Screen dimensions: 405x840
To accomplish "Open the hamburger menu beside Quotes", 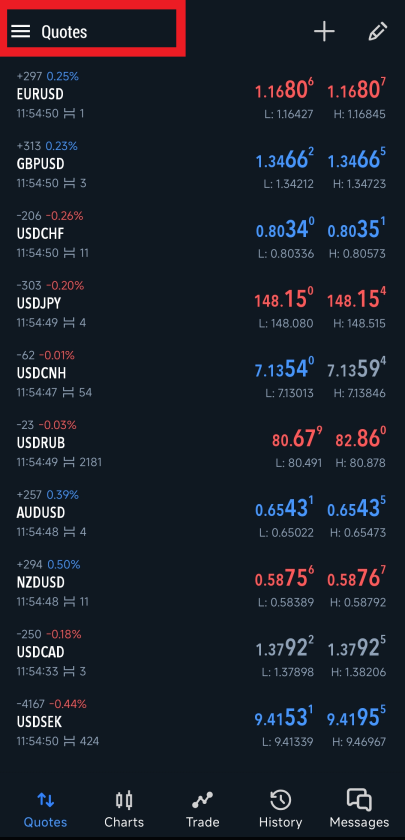I will pos(20,32).
